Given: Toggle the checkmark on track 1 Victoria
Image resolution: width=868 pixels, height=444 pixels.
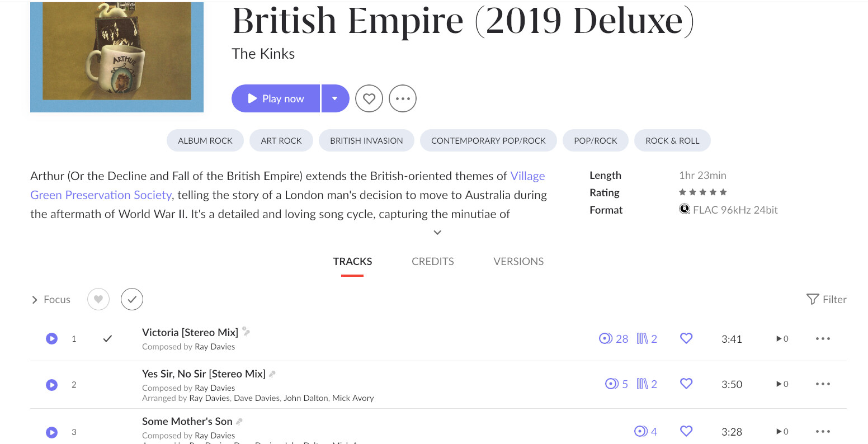Looking at the screenshot, I should coord(107,338).
